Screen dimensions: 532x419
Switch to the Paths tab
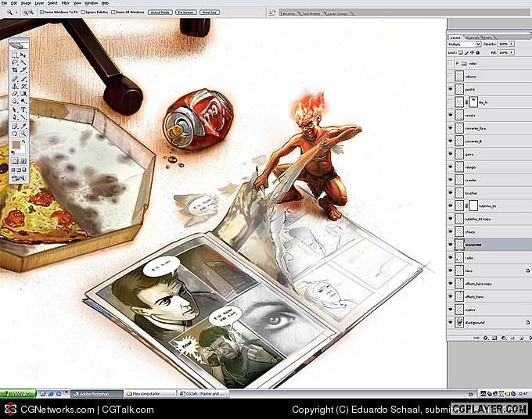[487, 38]
